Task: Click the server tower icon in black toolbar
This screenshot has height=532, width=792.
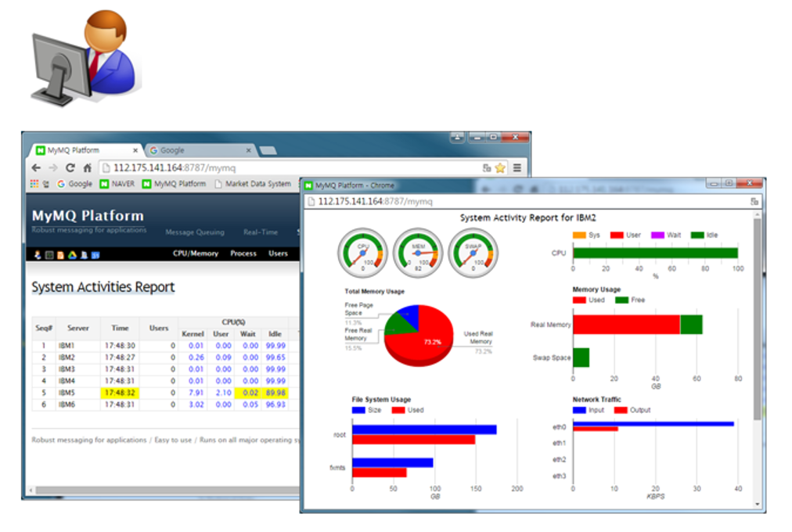Action: [84, 255]
